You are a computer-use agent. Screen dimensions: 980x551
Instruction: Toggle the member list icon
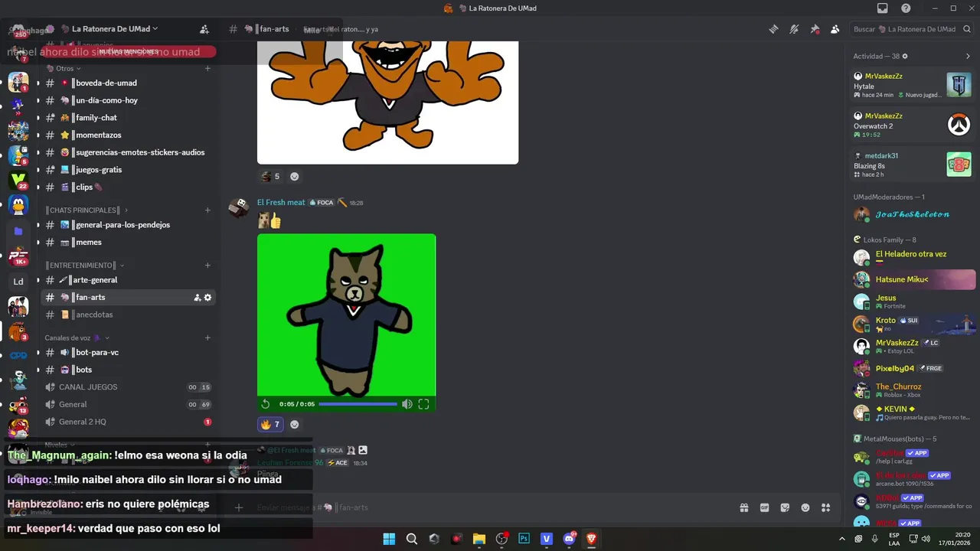(835, 29)
